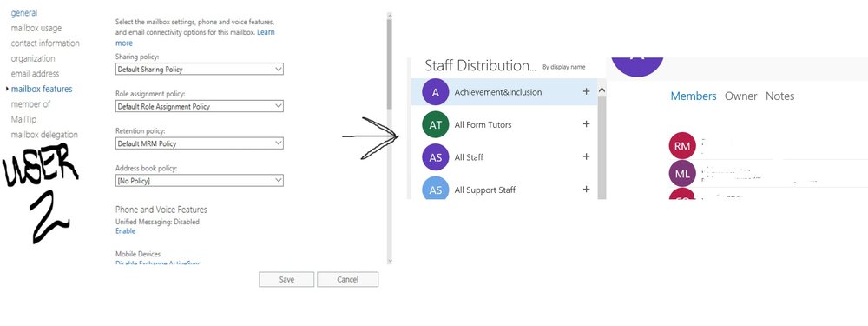Click the Staff Distribution heading
Viewport: 868px width, 326px height.
click(x=481, y=66)
